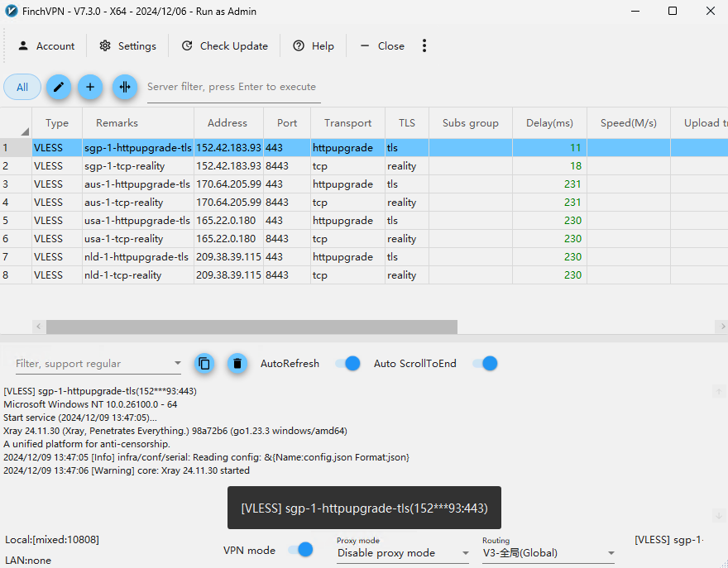The width and height of the screenshot is (728, 568).
Task: Select server row aus-1-httpupgrade-tls
Action: [364, 184]
